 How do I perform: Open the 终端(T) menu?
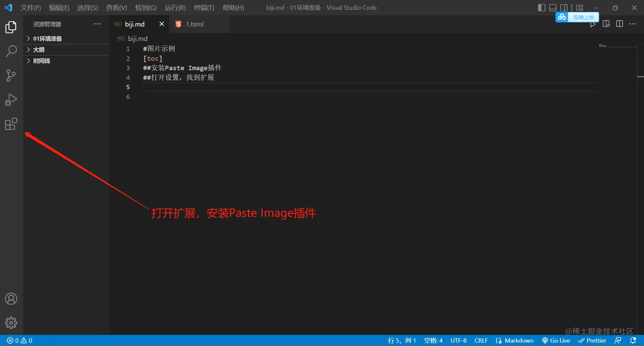click(x=204, y=8)
